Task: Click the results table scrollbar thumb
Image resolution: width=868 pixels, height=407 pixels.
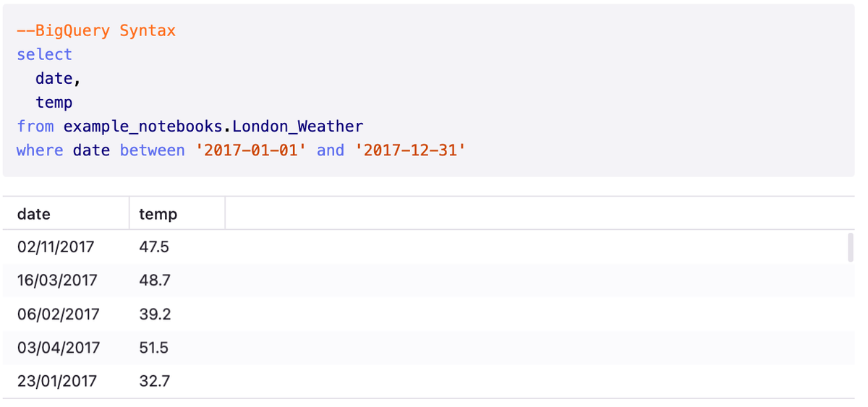Action: (x=850, y=247)
